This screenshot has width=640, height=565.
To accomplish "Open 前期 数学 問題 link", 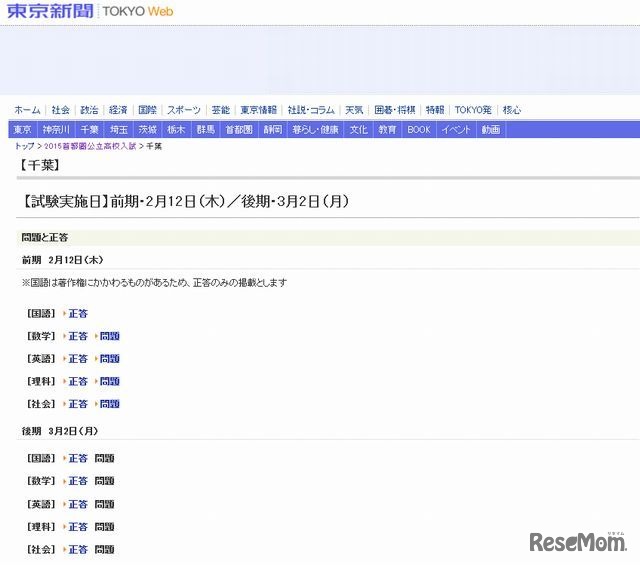I will [x=109, y=336].
